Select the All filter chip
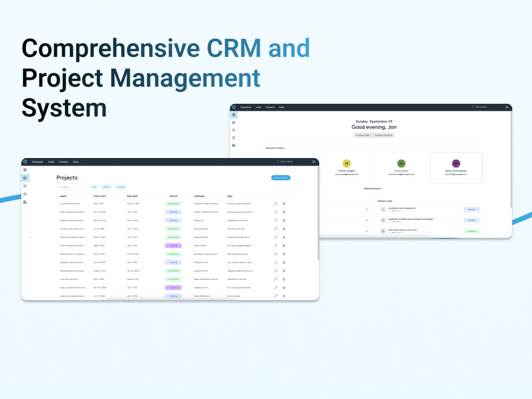 coord(95,187)
